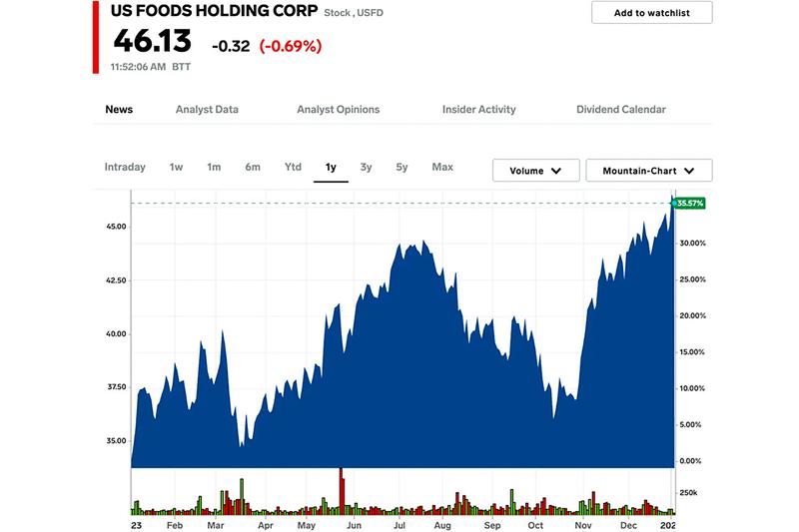Select the Intraday chart range
The image size is (799, 532).
pos(125,167)
